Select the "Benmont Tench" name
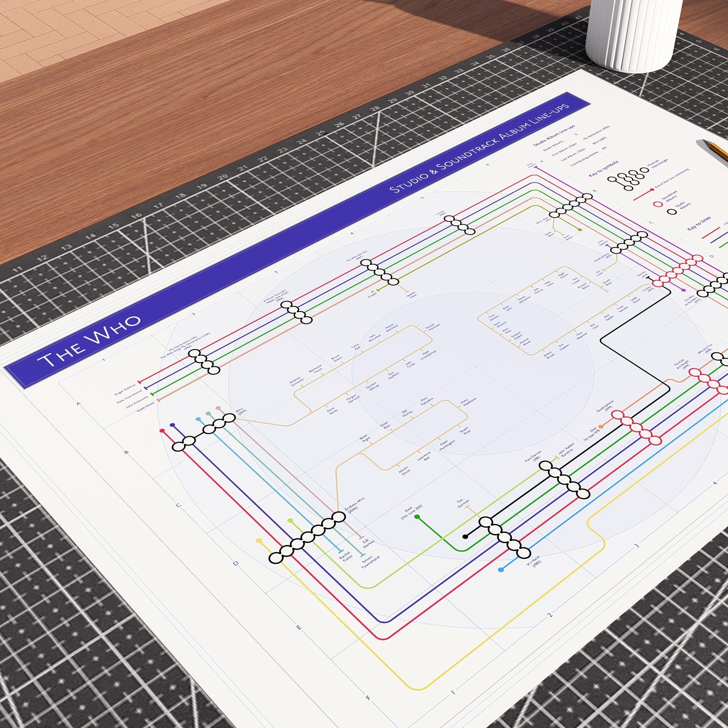 pyautogui.click(x=316, y=369)
